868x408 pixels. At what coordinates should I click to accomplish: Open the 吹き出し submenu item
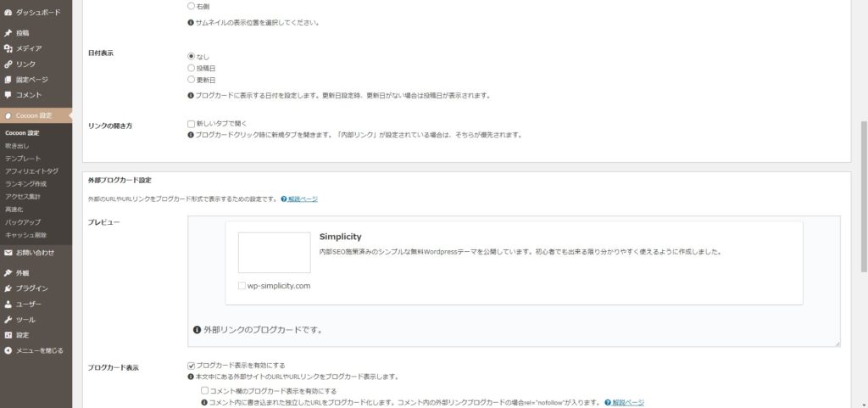[x=17, y=146]
